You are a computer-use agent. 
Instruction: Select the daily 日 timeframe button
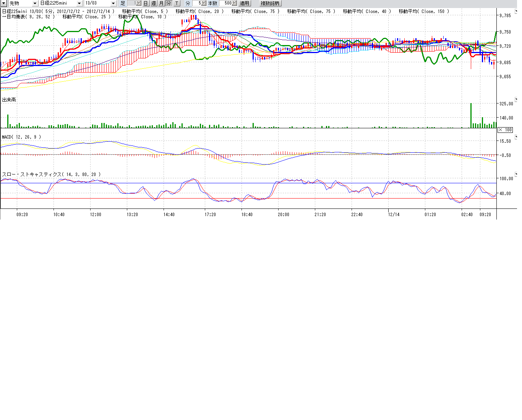pyautogui.click(x=146, y=3)
